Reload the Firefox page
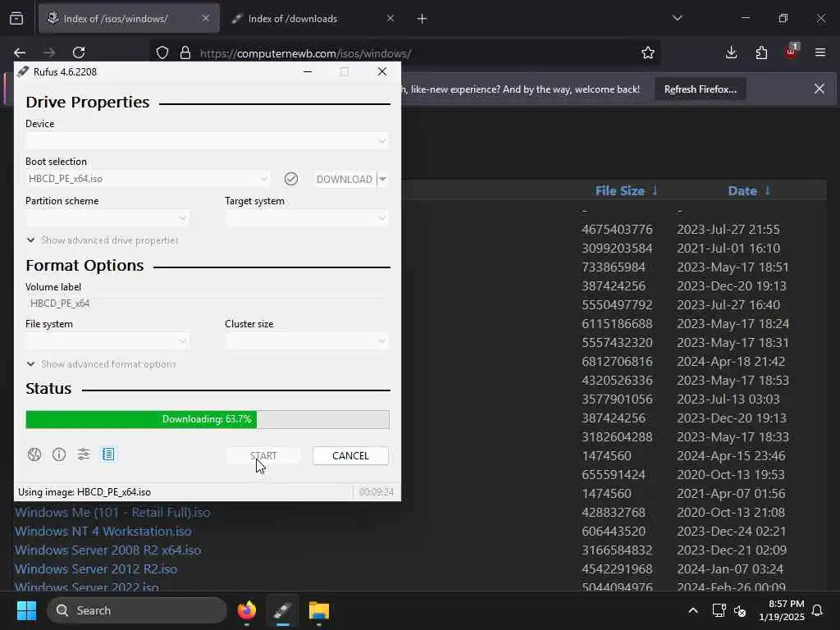 click(x=79, y=52)
